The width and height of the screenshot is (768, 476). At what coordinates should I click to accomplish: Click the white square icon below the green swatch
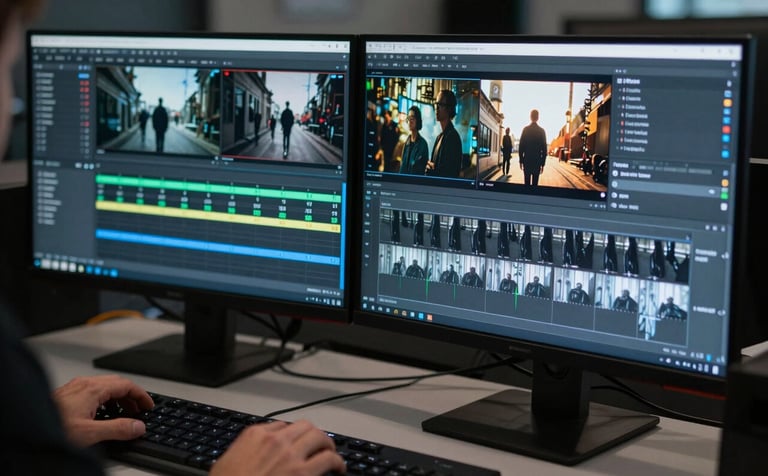[x=724, y=207]
